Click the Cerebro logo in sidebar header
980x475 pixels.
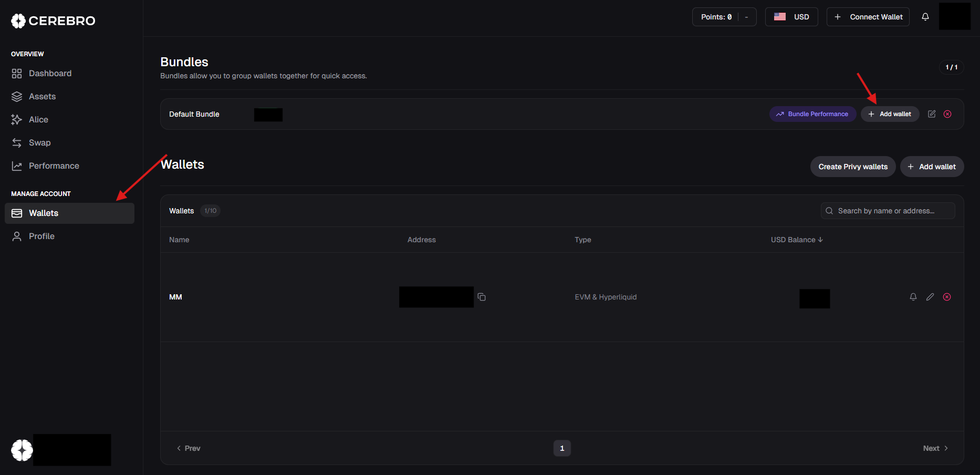pos(53,20)
